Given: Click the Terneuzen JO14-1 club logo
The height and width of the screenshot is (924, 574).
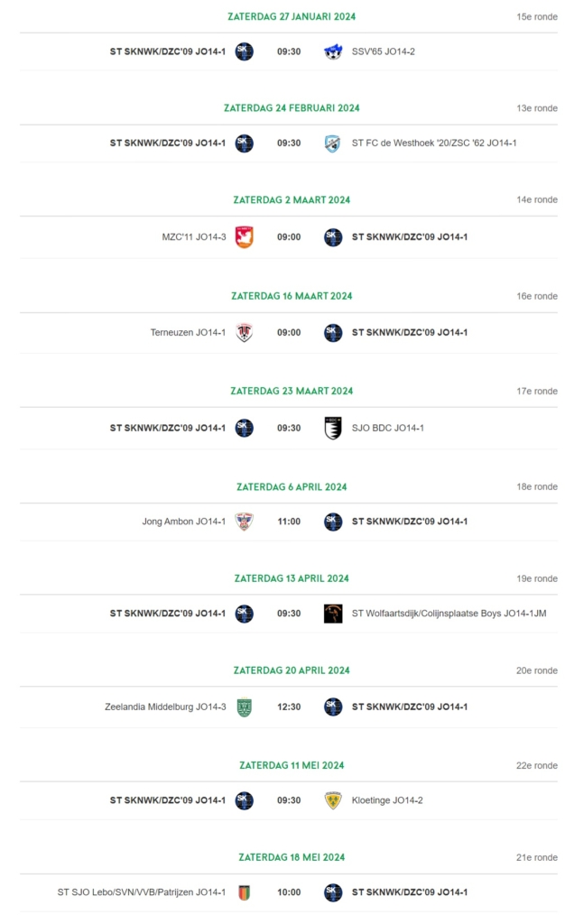Looking at the screenshot, I should point(244,333).
